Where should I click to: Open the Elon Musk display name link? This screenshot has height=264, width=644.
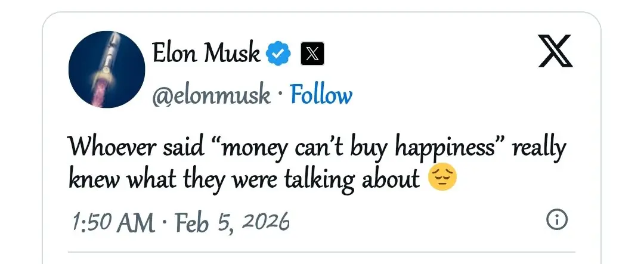[x=206, y=54]
